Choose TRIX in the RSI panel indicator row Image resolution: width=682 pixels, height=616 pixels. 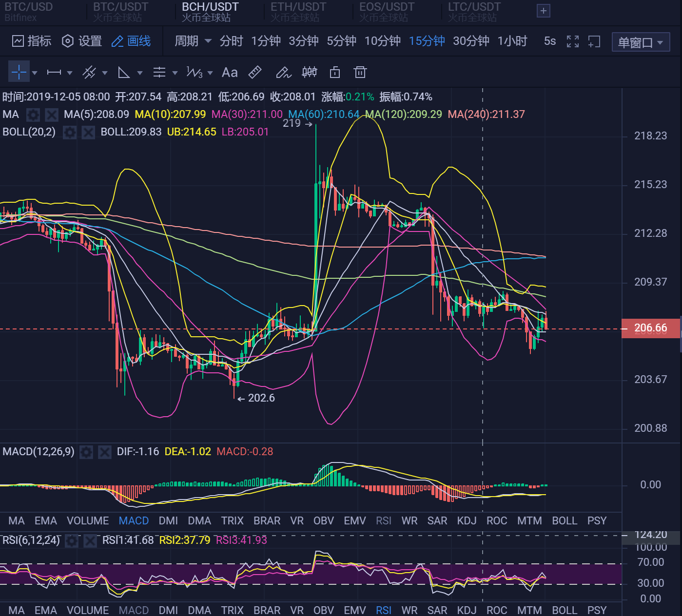[x=232, y=610]
